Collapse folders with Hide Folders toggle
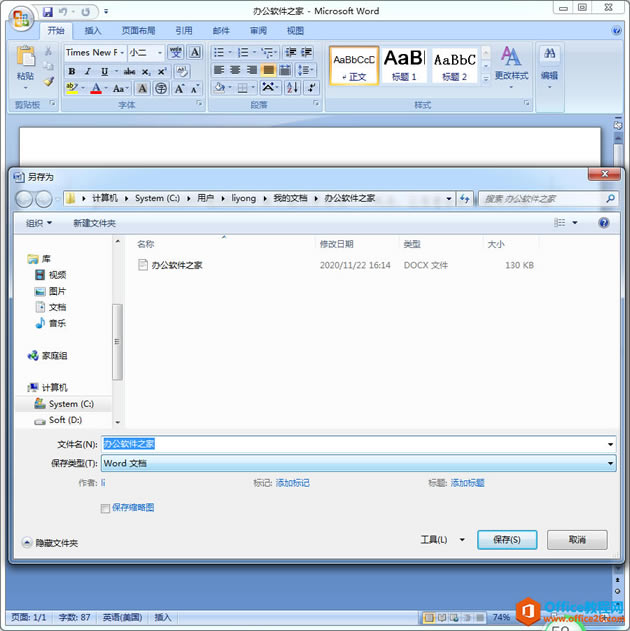Screen dimensions: 630x631 tap(50, 543)
